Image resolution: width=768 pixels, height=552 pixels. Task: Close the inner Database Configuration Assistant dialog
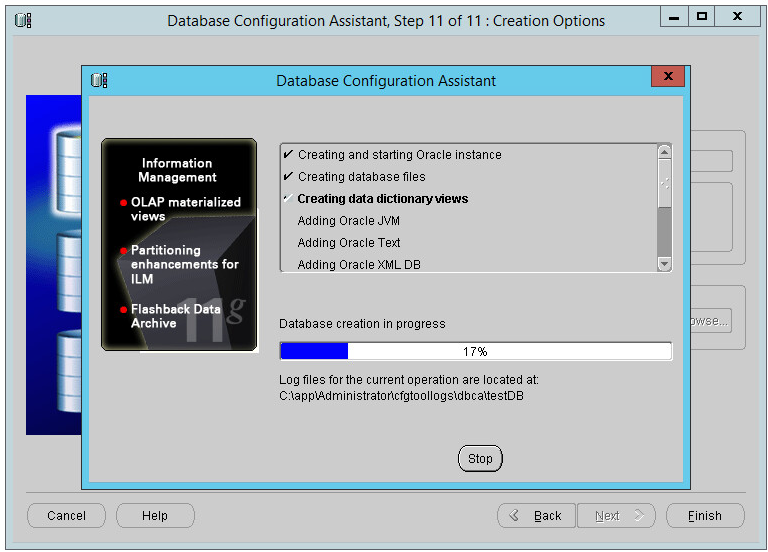[x=668, y=76]
